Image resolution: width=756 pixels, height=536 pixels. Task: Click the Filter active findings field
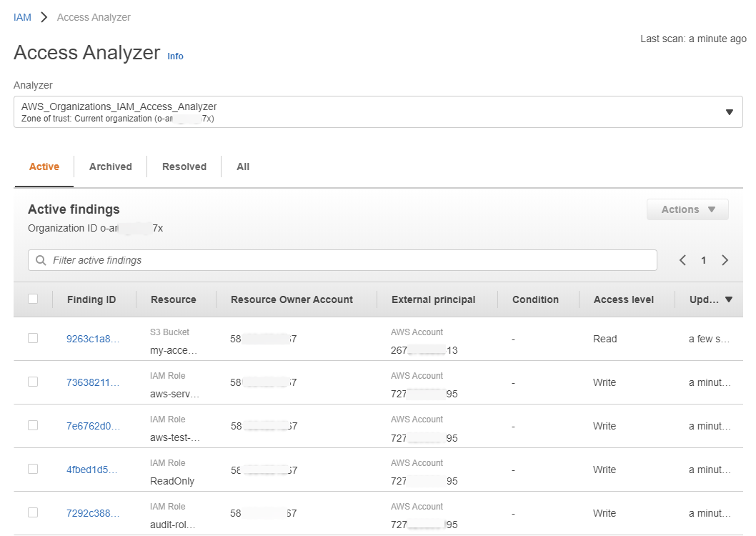point(342,260)
